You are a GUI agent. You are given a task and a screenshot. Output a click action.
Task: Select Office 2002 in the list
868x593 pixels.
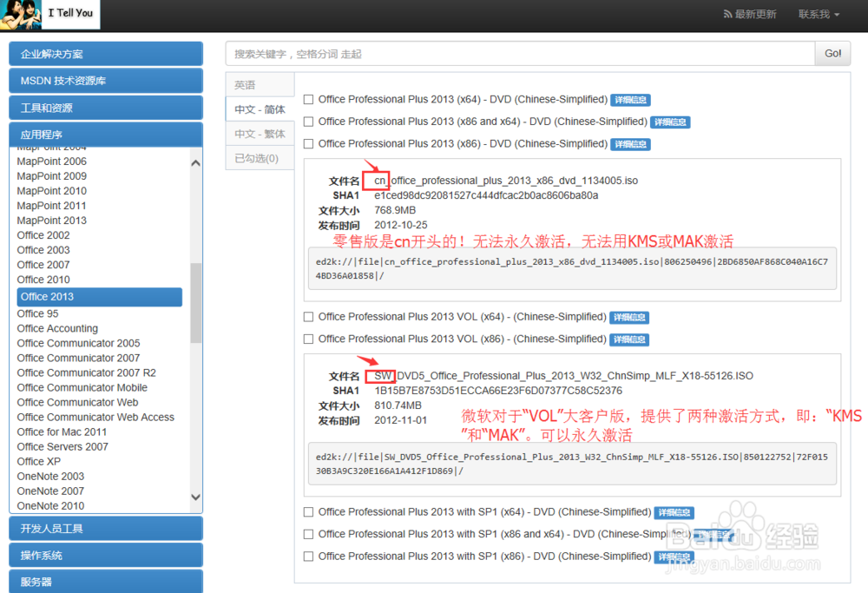point(43,235)
